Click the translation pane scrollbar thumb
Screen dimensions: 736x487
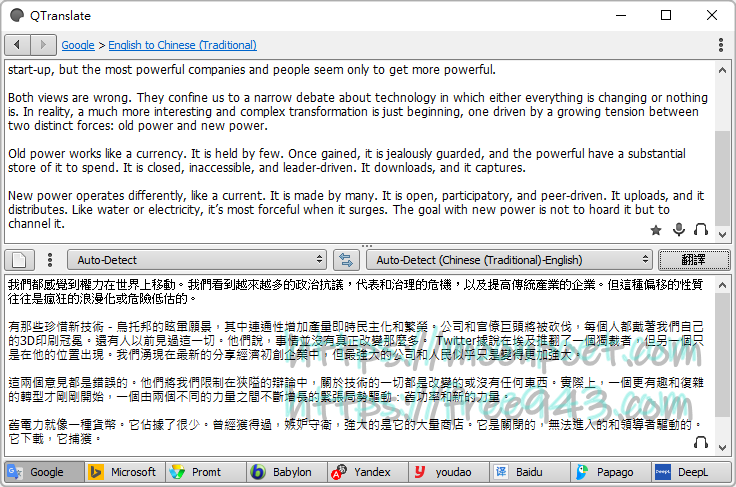(x=722, y=355)
